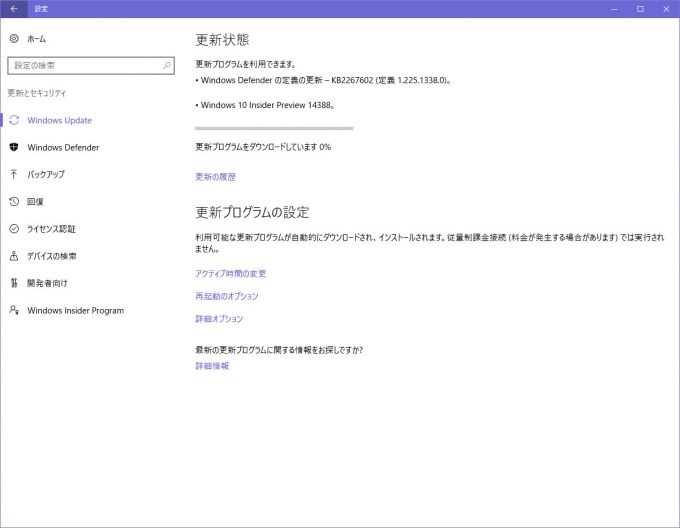Viewport: 680px width, 528px height.
Task: Click the KB2267602 Defender definition update text
Action: [x=324, y=80]
